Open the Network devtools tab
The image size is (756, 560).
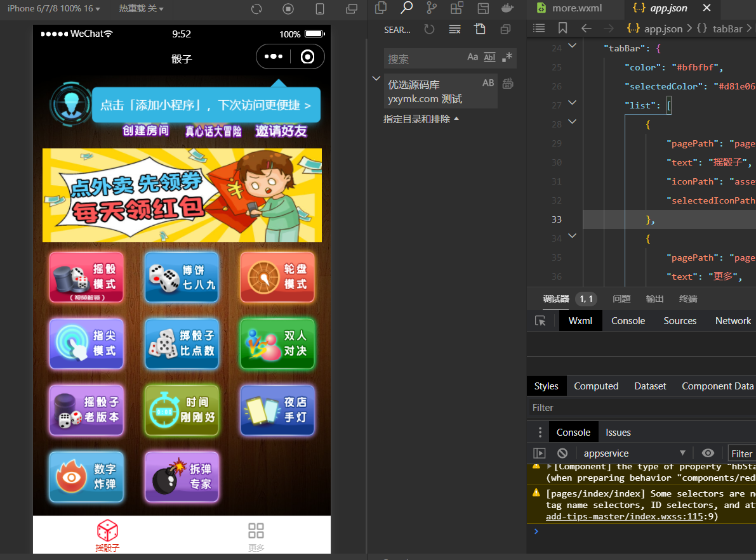[x=733, y=321]
